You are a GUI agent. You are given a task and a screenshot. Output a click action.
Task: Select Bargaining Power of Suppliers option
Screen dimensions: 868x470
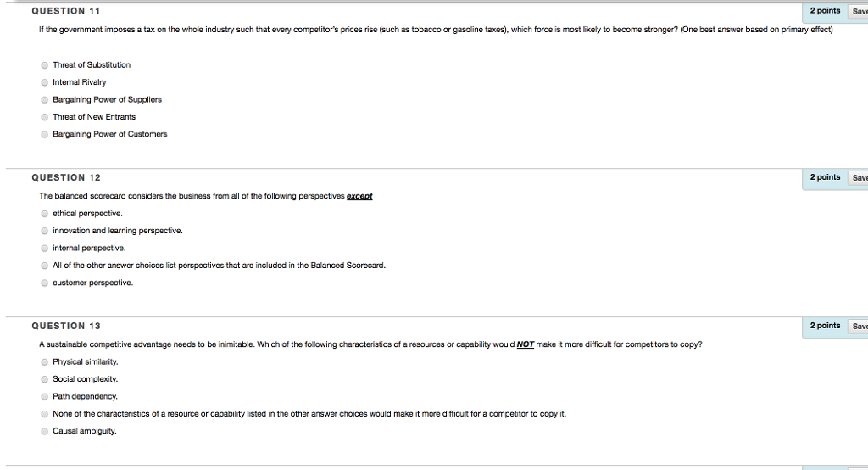click(43, 100)
